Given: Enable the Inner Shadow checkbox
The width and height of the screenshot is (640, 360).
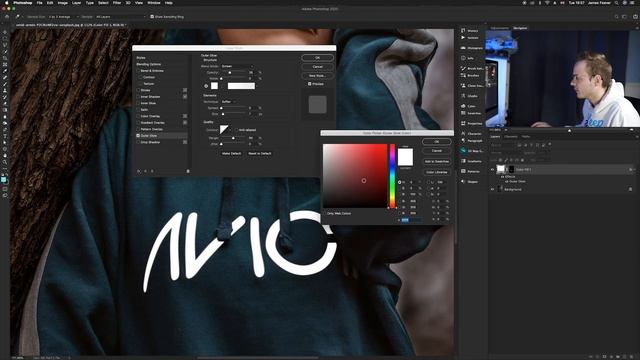Looking at the screenshot, I should pos(138,97).
